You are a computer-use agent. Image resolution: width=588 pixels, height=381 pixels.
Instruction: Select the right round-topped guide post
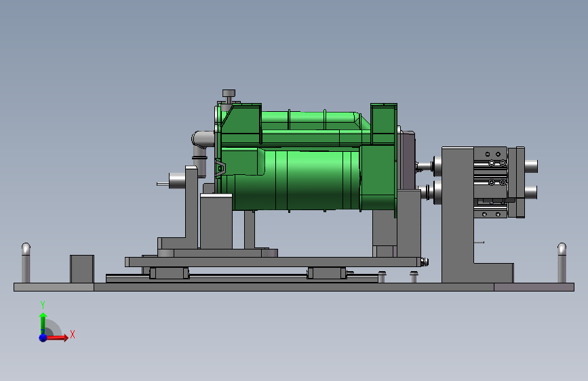coord(562,263)
